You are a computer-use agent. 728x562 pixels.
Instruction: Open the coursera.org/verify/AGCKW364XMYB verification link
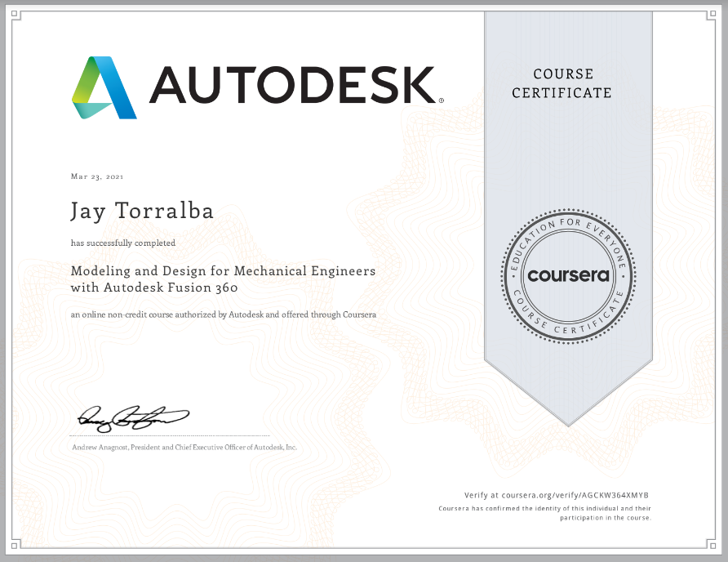point(575,495)
